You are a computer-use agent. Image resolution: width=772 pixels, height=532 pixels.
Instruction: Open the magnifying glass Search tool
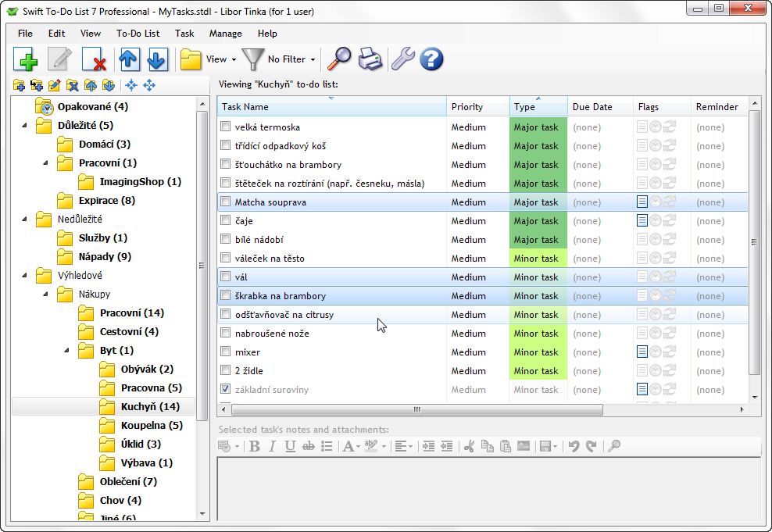tap(338, 59)
